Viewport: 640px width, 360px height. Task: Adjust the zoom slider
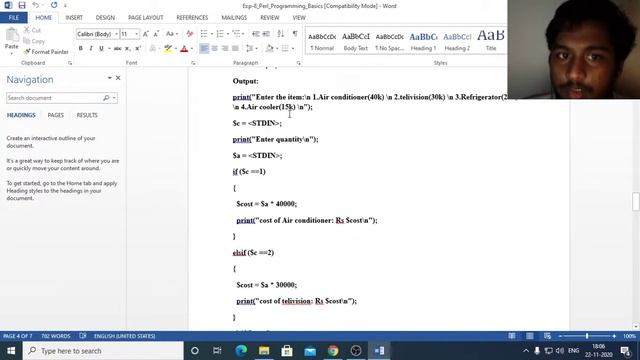(x=587, y=336)
